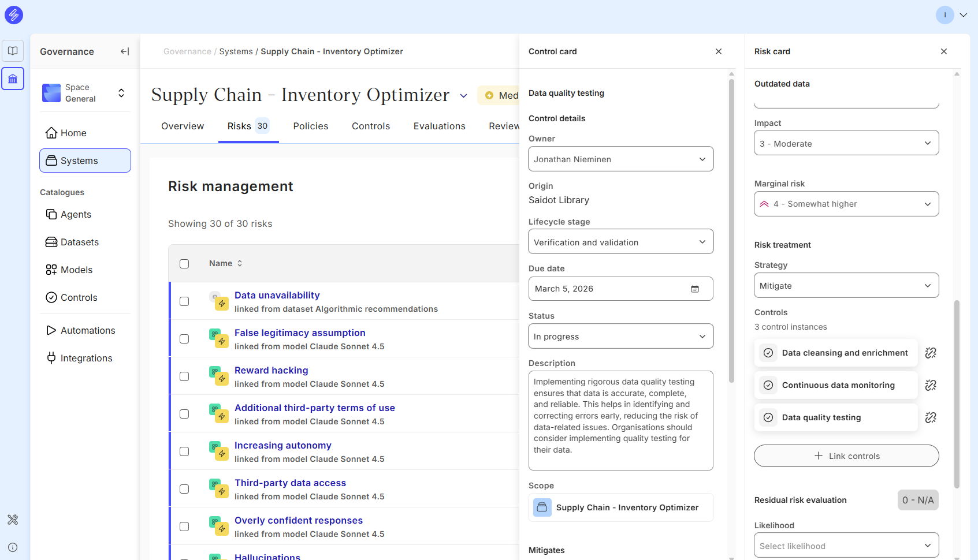Viewport: 978px width, 560px height.
Task: Open the governance building icon in rail
Action: point(13,79)
